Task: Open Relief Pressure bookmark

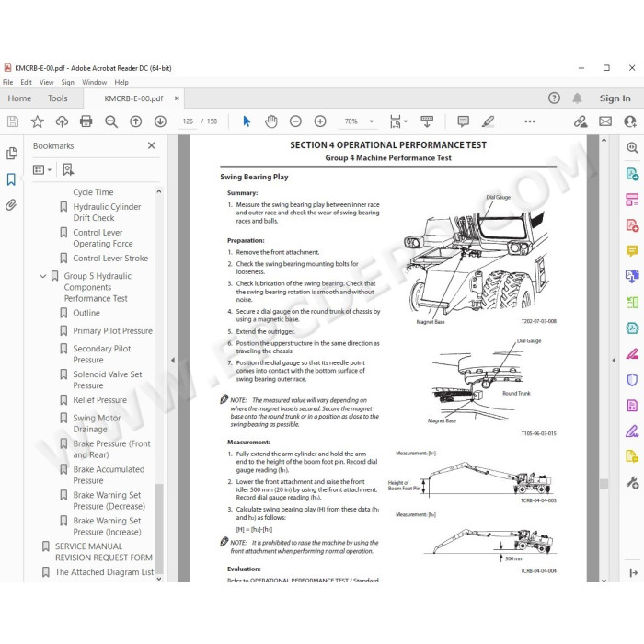Action: point(99,400)
